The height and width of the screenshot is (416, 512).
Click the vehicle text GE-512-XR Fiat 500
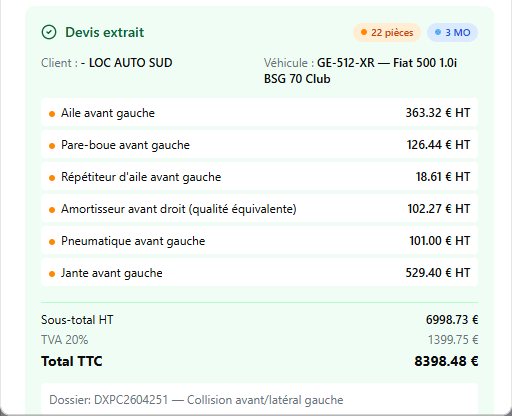[360, 71]
